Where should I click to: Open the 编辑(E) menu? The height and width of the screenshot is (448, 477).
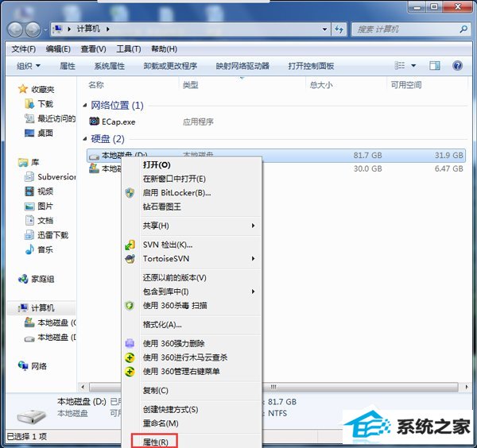(x=58, y=49)
